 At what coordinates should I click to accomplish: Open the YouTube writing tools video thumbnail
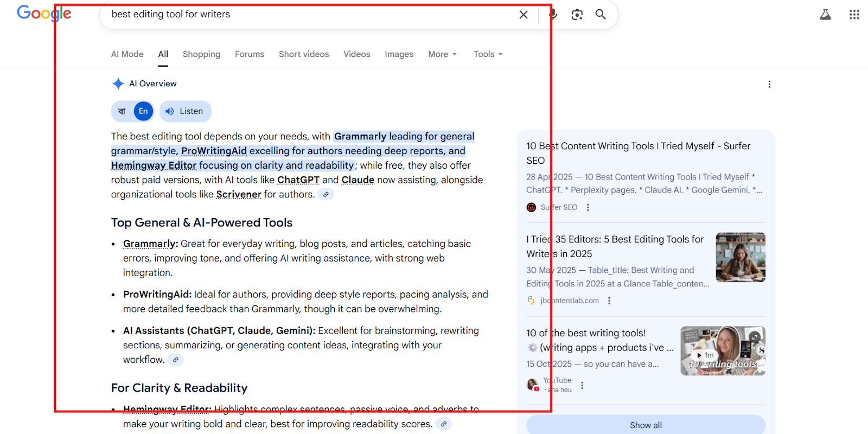coord(723,351)
